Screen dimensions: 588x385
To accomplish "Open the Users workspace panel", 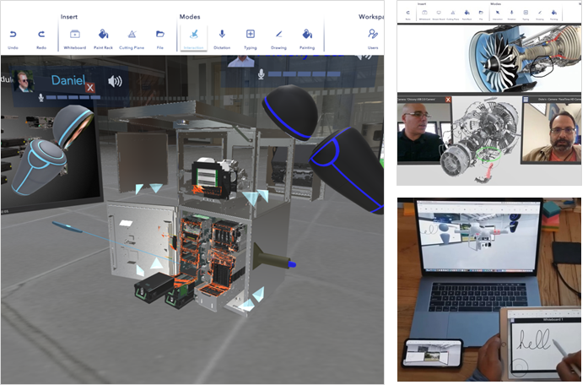I will 373,39.
